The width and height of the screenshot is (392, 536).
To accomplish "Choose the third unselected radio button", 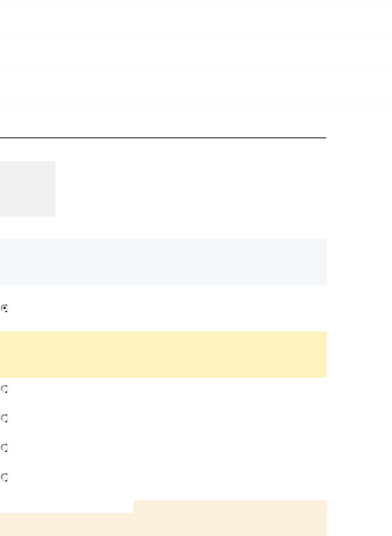I will pyautogui.click(x=5, y=448).
